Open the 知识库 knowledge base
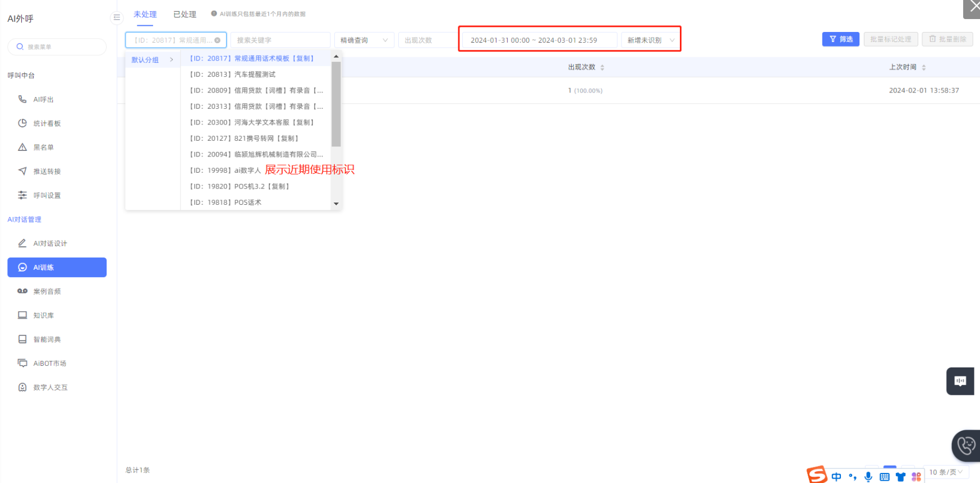980x483 pixels. (x=43, y=316)
